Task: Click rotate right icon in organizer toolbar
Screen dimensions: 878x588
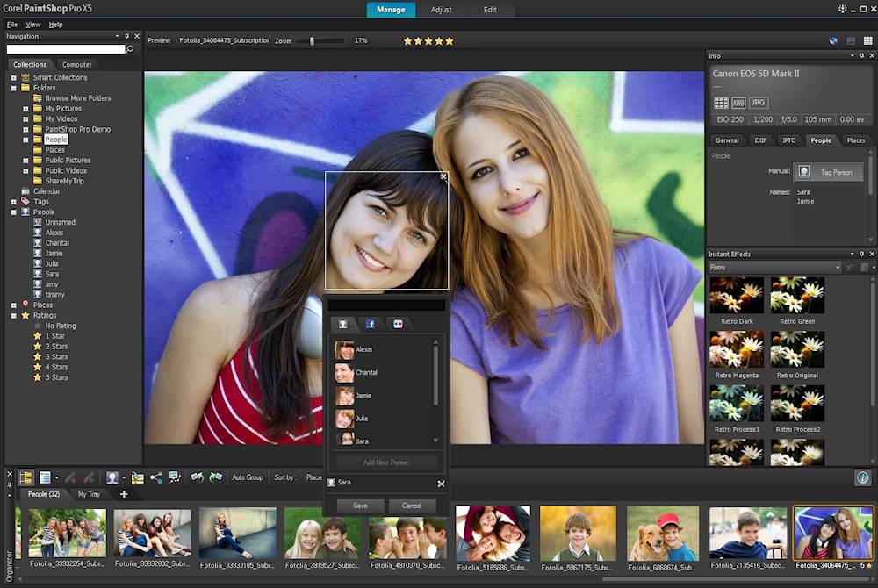Action: click(215, 477)
